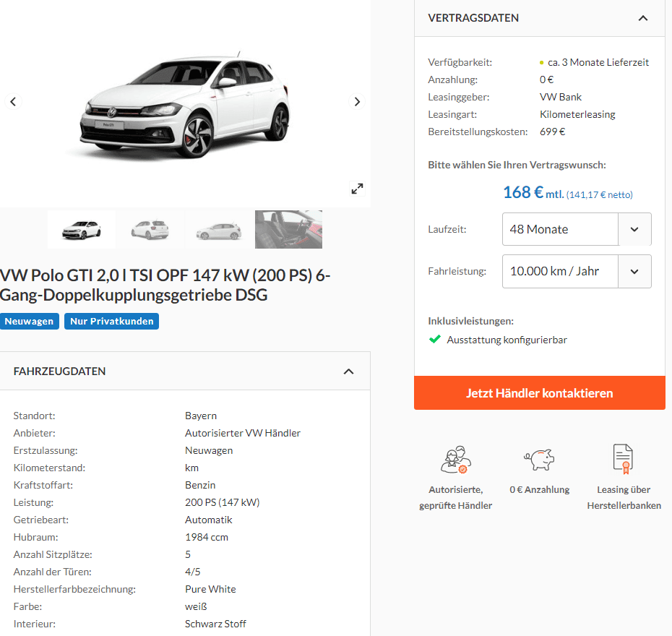The width and height of the screenshot is (672, 636).
Task: Click the piggy bank icon
Action: tap(539, 460)
